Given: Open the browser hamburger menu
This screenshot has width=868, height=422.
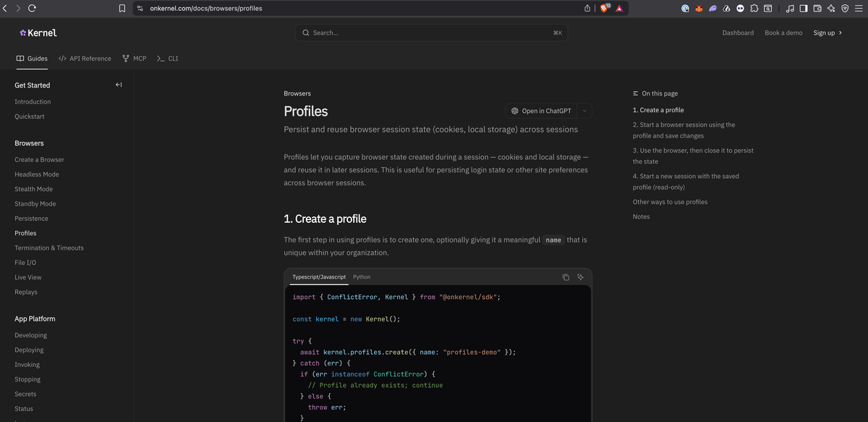Looking at the screenshot, I should coord(859,9).
